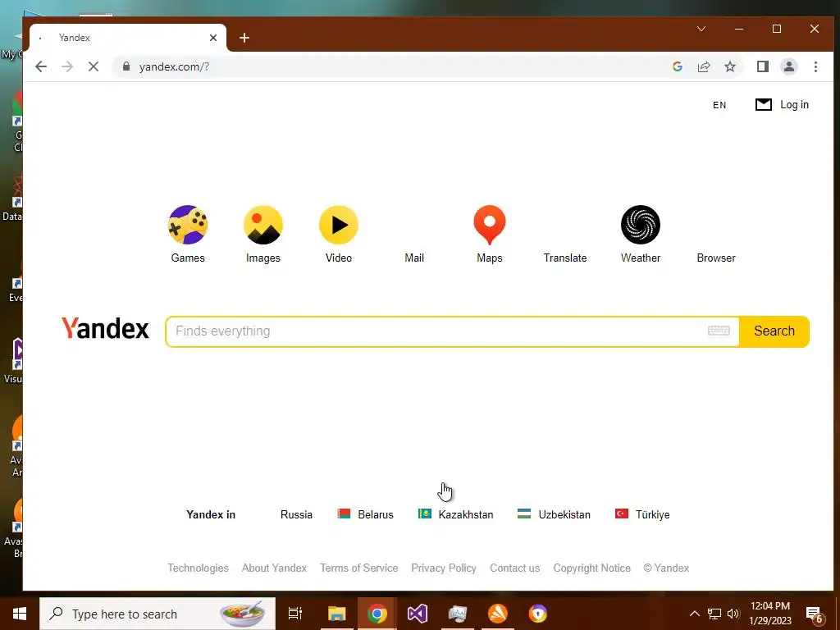The height and width of the screenshot is (630, 840).
Task: Open the Chrome profile avatar
Action: pos(789,66)
